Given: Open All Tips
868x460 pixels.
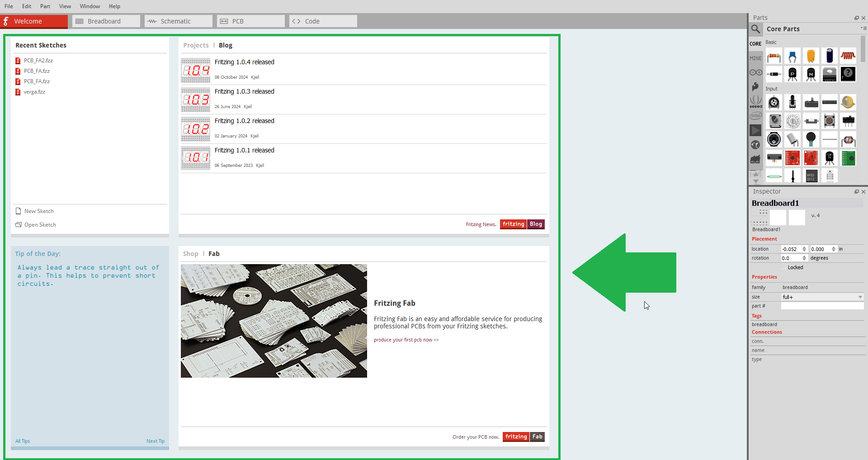Looking at the screenshot, I should (x=23, y=441).
